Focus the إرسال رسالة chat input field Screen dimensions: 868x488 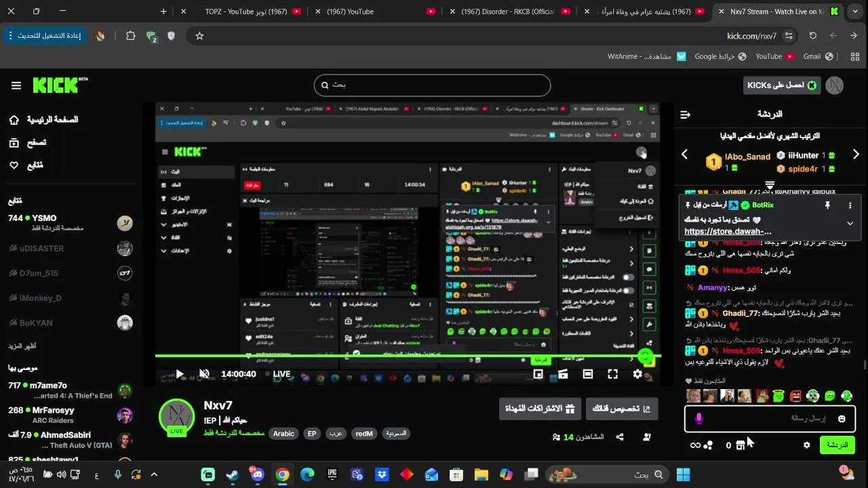[770, 419]
